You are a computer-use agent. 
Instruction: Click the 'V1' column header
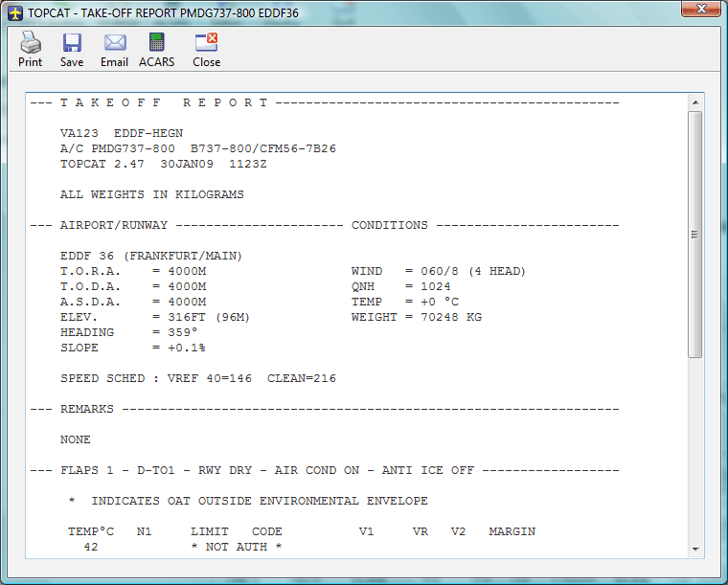(366, 531)
